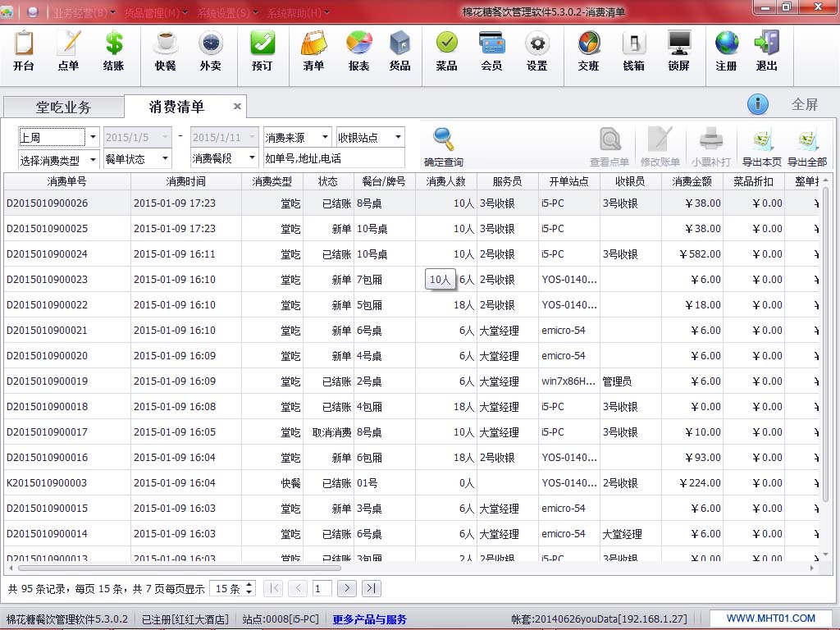The image size is (840, 630).
Task: Select order row K2015010900003
Action: [x=412, y=482]
